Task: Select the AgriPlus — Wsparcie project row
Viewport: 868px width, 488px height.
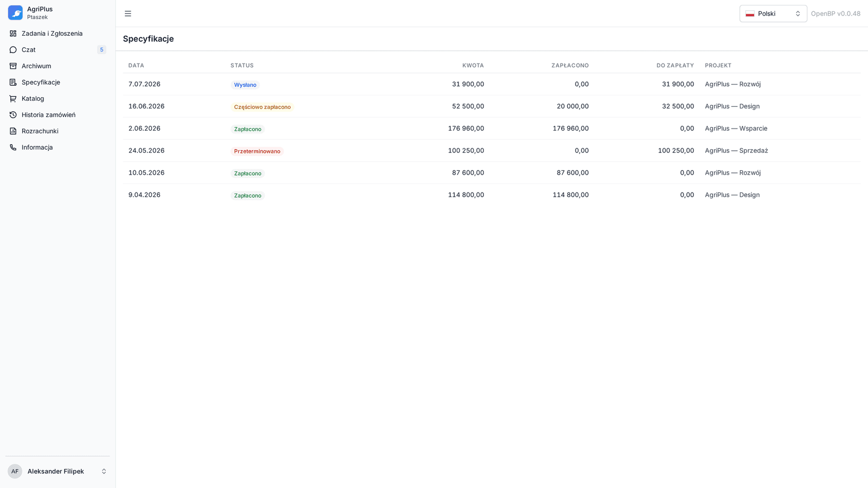Action: 491,129
